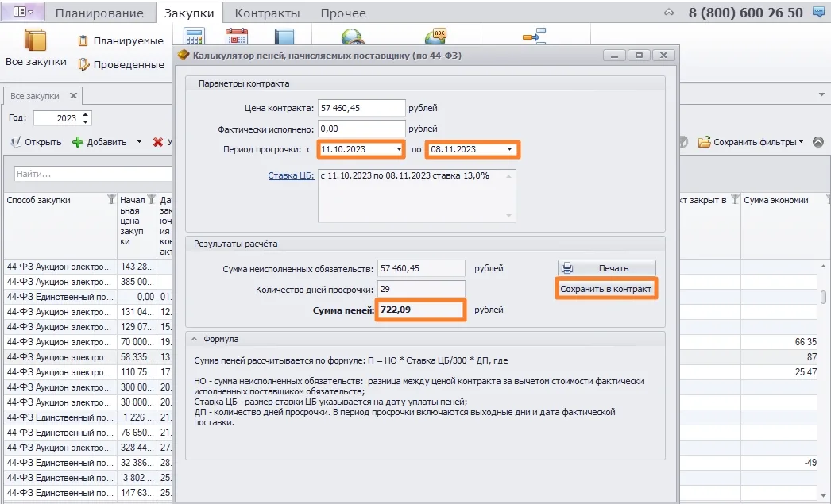The image size is (831, 504).
Task: Click the Сохранить в контракт button
Action: pos(605,289)
